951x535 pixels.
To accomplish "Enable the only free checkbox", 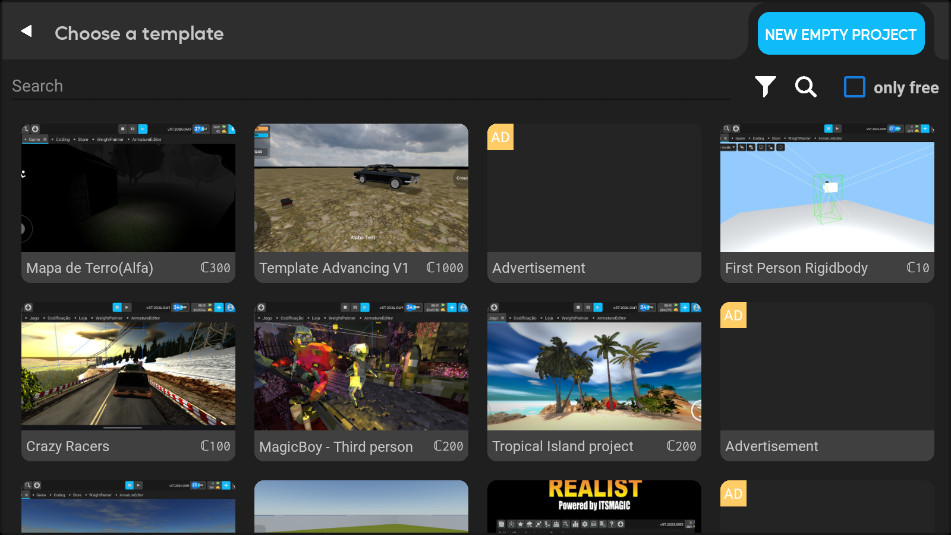I will click(854, 87).
